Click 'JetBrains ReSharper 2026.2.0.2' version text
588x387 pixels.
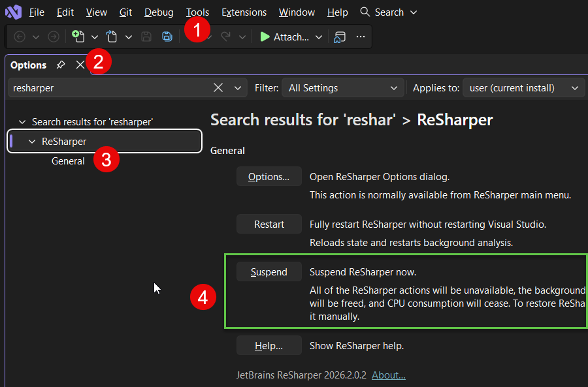(301, 375)
